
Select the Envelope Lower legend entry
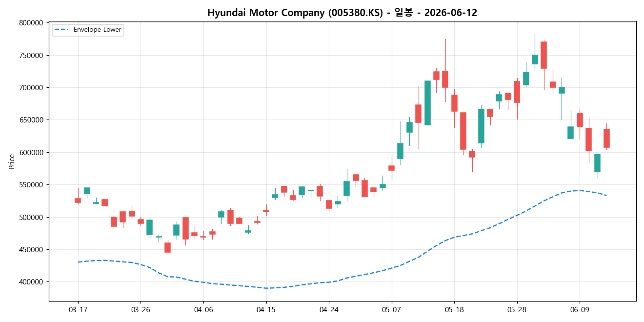coord(88,30)
